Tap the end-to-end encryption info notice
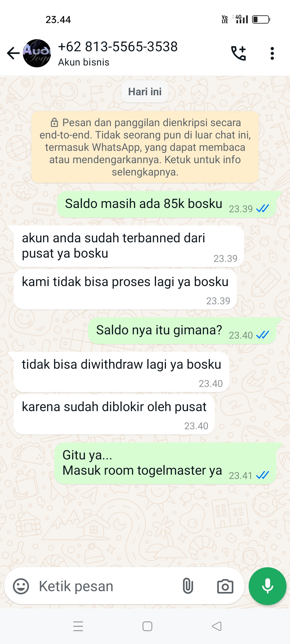This screenshot has height=644, width=290. click(x=145, y=147)
